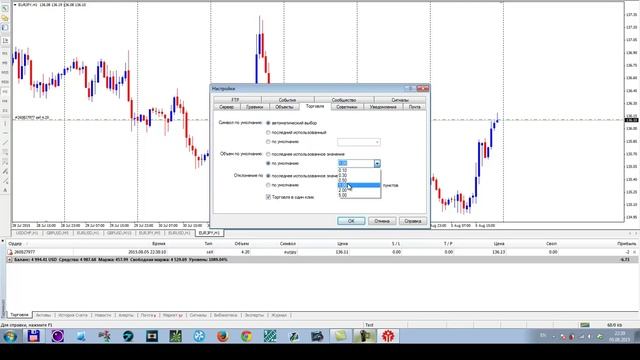Click the blue floppy disk taskbar icon

coord(33,336)
